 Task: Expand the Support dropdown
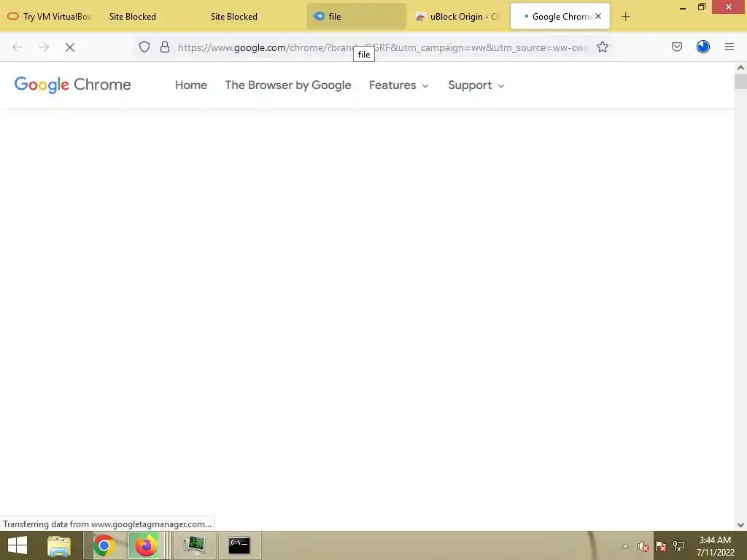(x=476, y=85)
